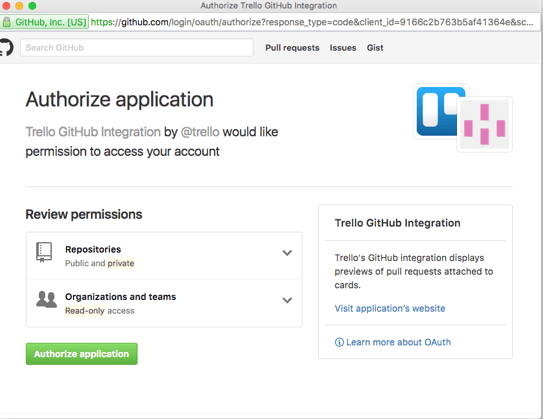
Task: Click the Repositories book icon
Action: (44, 252)
